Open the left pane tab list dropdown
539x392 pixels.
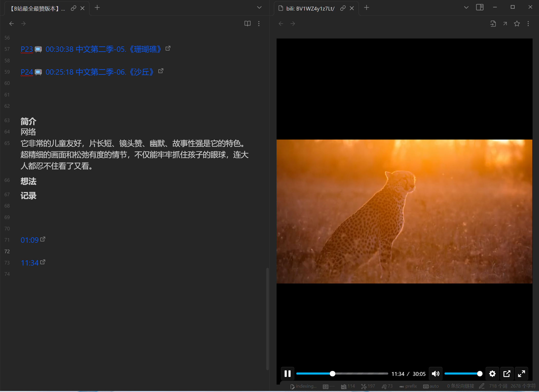(x=259, y=7)
